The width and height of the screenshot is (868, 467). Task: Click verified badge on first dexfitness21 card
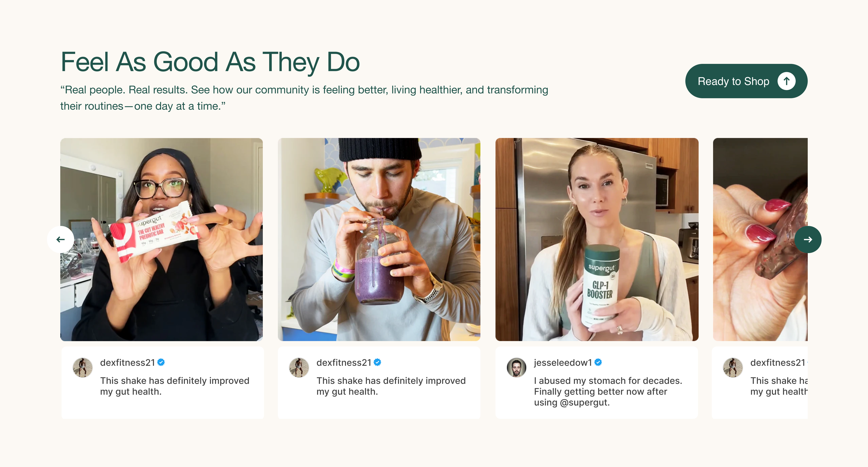tap(161, 362)
